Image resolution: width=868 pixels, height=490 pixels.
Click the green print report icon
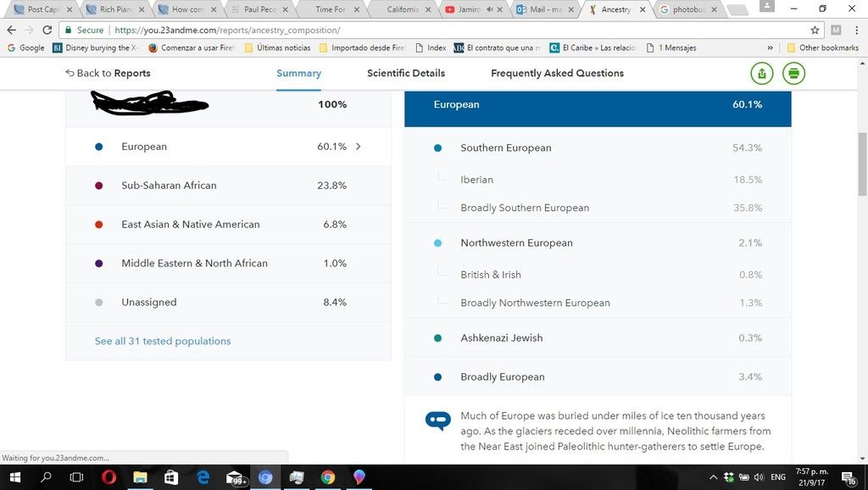pos(793,73)
